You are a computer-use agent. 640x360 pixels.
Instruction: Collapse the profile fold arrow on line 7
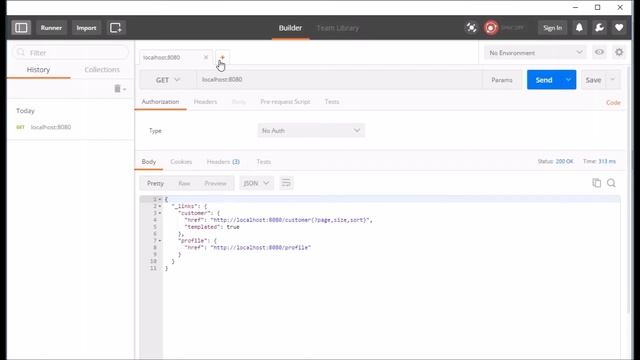pyautogui.click(x=160, y=240)
